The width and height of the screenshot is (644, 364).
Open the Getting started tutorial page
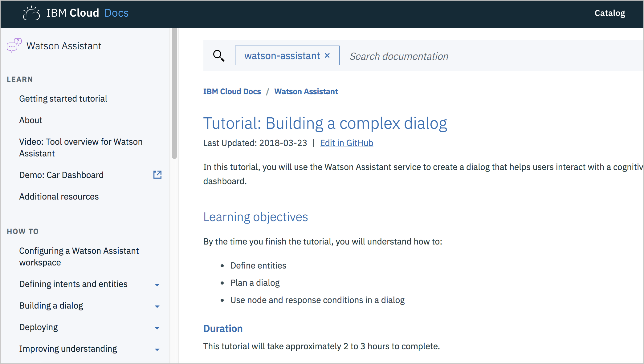pos(63,99)
